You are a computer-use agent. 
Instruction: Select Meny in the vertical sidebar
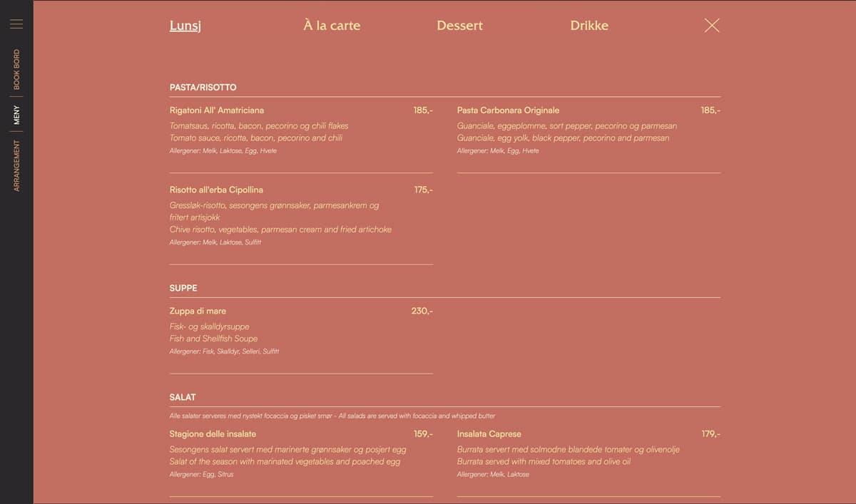(16, 115)
